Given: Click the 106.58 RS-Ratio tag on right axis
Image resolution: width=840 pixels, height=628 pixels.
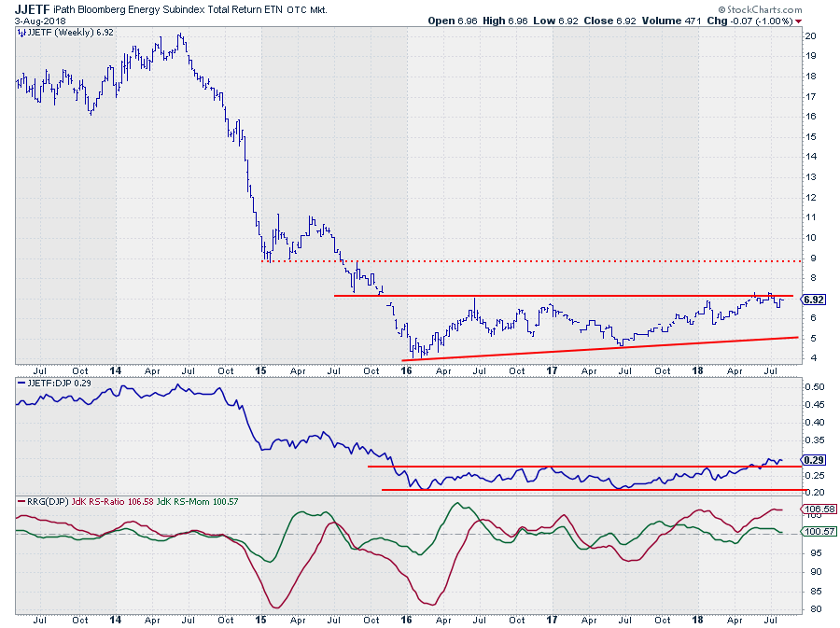Looking at the screenshot, I should pyautogui.click(x=818, y=509).
